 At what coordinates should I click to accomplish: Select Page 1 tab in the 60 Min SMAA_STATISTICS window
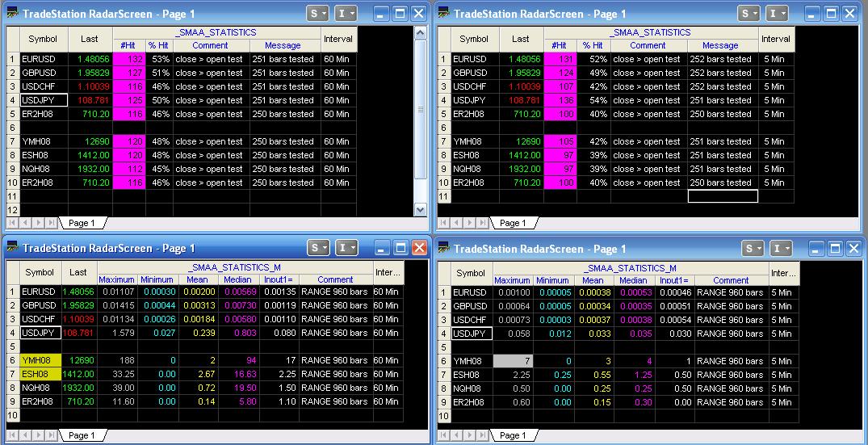(82, 223)
